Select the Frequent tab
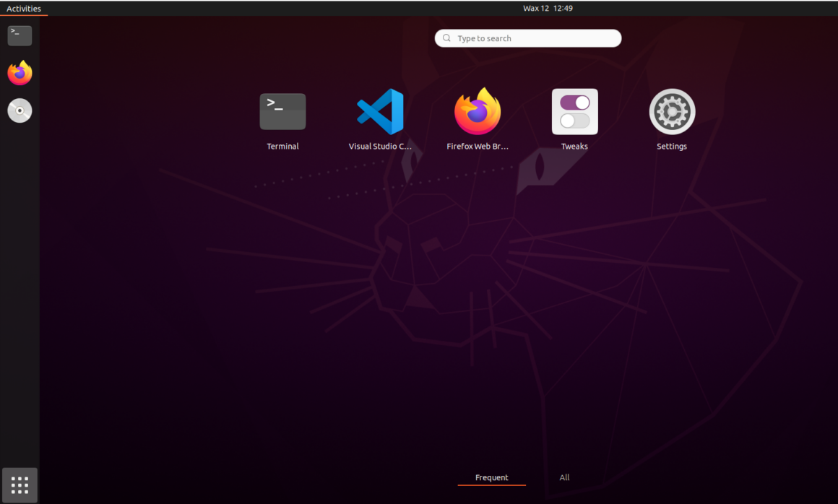838x504 pixels. [492, 477]
